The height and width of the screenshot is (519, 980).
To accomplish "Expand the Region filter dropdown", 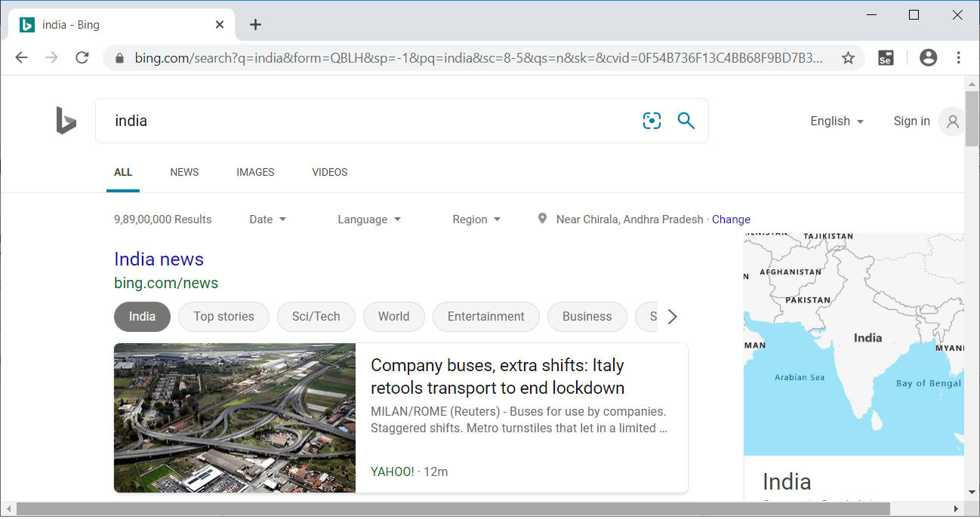I will (x=476, y=220).
